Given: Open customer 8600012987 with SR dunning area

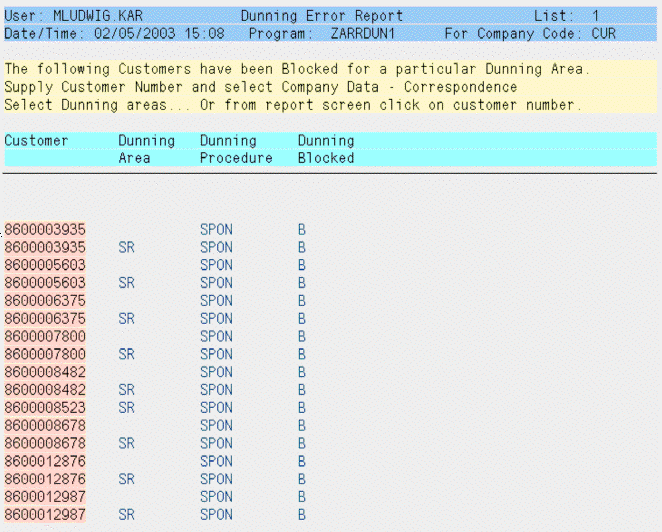Looking at the screenshot, I should (x=45, y=514).
